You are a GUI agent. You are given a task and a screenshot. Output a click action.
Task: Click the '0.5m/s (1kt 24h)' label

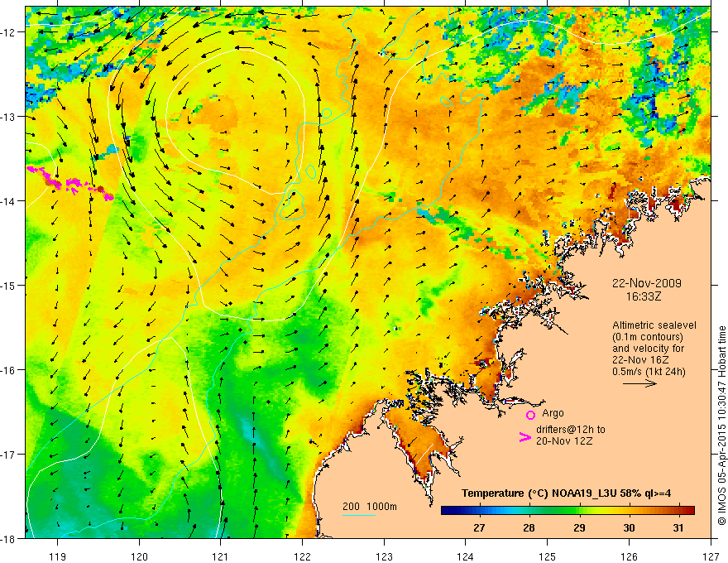pos(649,372)
